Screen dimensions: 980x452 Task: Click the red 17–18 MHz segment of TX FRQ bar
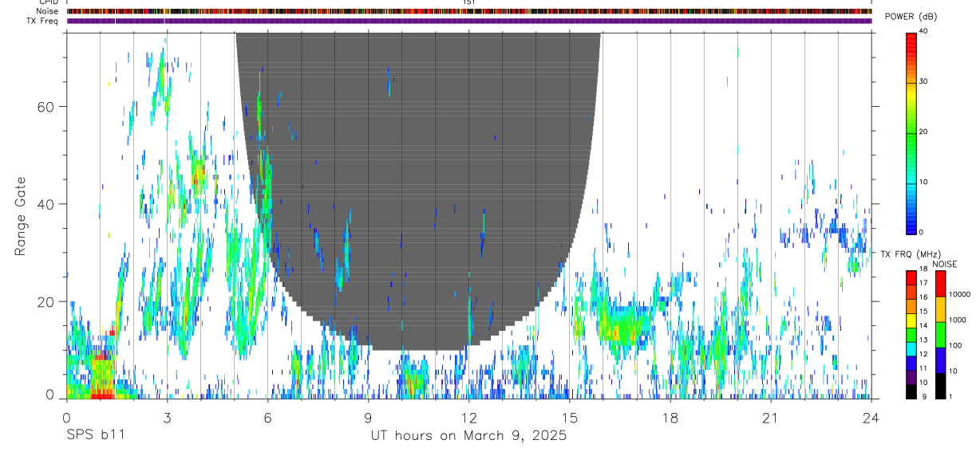[x=911, y=278]
